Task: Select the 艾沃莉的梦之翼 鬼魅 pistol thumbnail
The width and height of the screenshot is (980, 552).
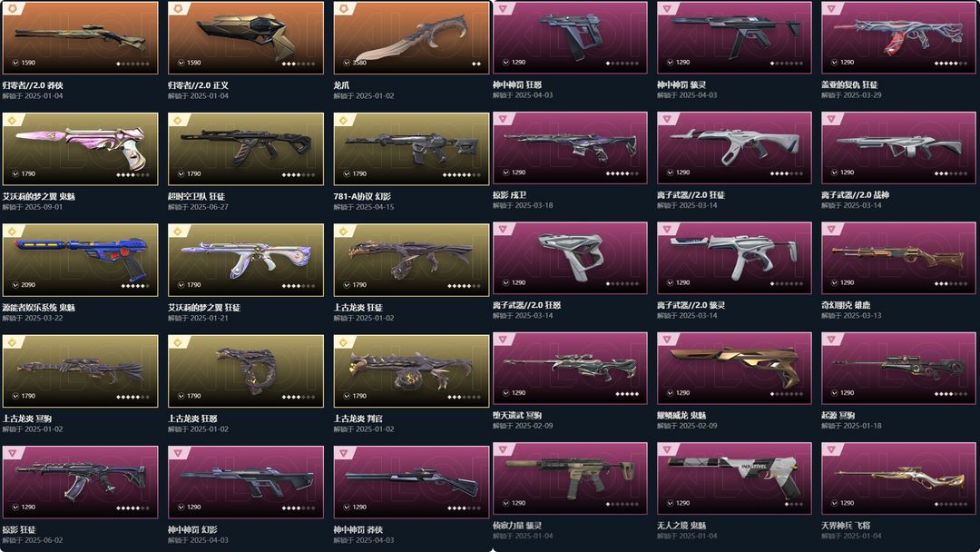Action: click(81, 149)
